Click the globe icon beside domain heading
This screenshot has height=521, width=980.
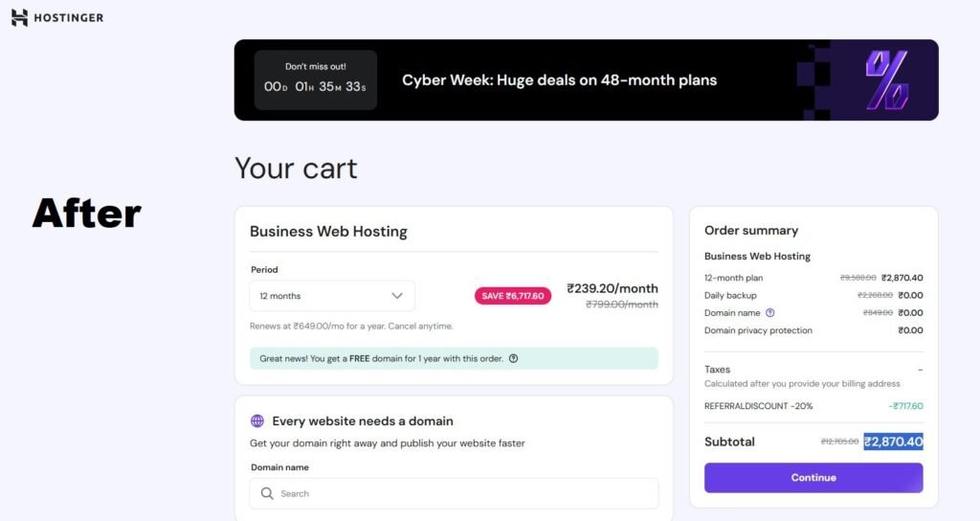256,420
